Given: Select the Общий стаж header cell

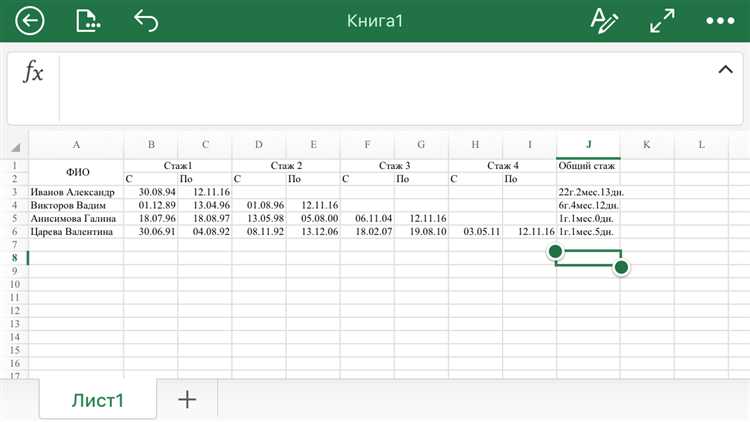Looking at the screenshot, I should [x=588, y=165].
